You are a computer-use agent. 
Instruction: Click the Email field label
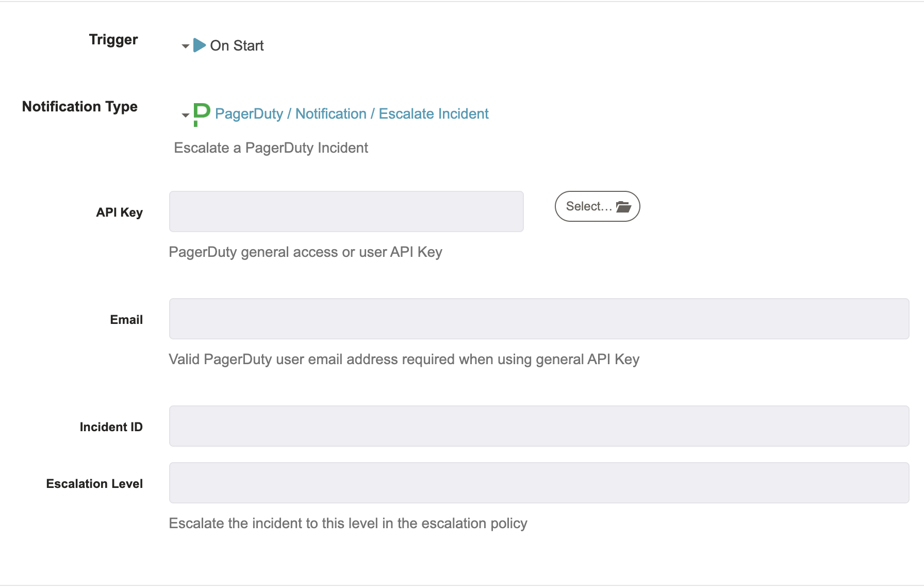[126, 320]
